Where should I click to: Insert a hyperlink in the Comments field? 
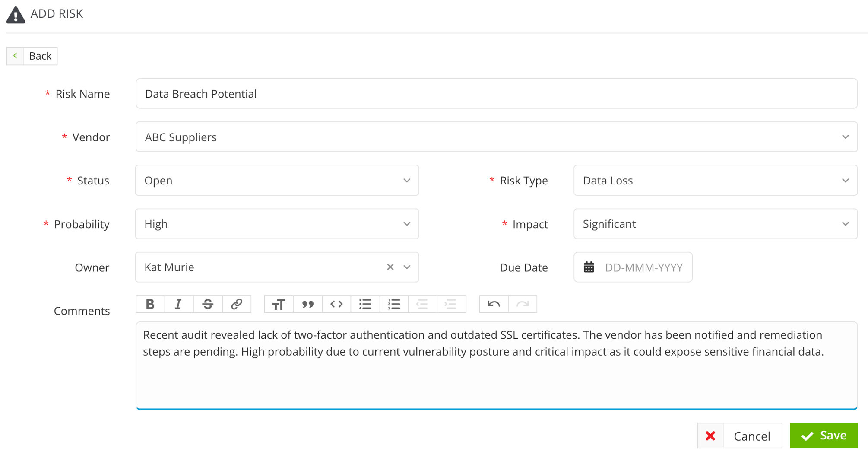click(236, 304)
